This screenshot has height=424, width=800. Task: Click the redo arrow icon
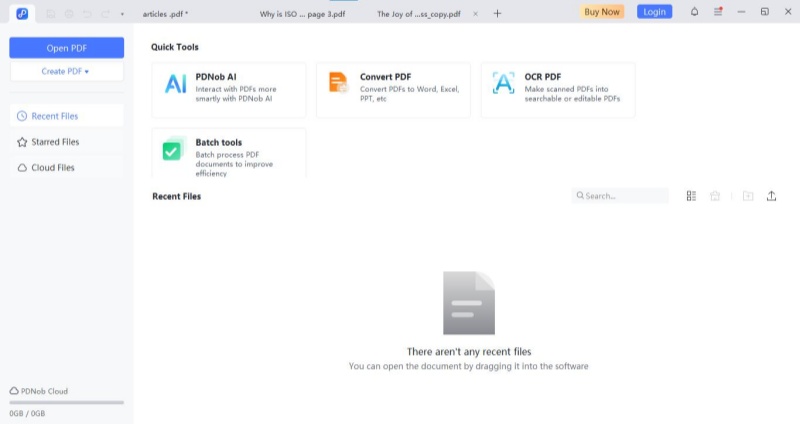(x=106, y=14)
